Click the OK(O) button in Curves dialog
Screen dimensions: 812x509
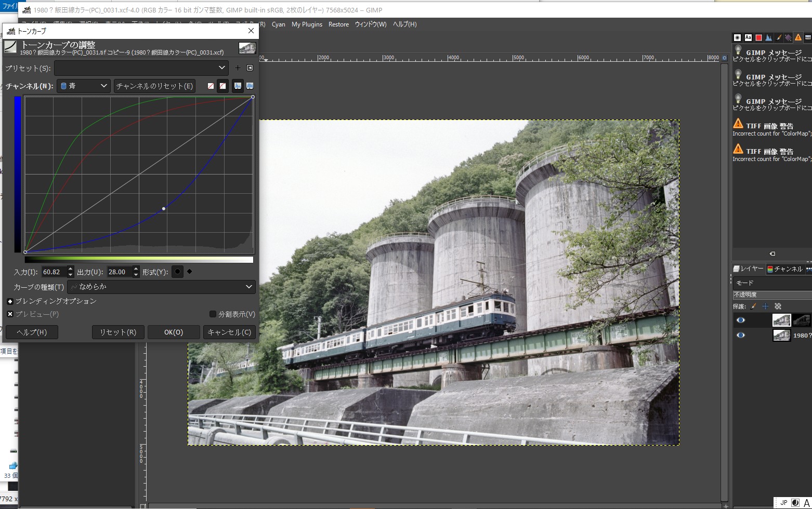pyautogui.click(x=174, y=332)
